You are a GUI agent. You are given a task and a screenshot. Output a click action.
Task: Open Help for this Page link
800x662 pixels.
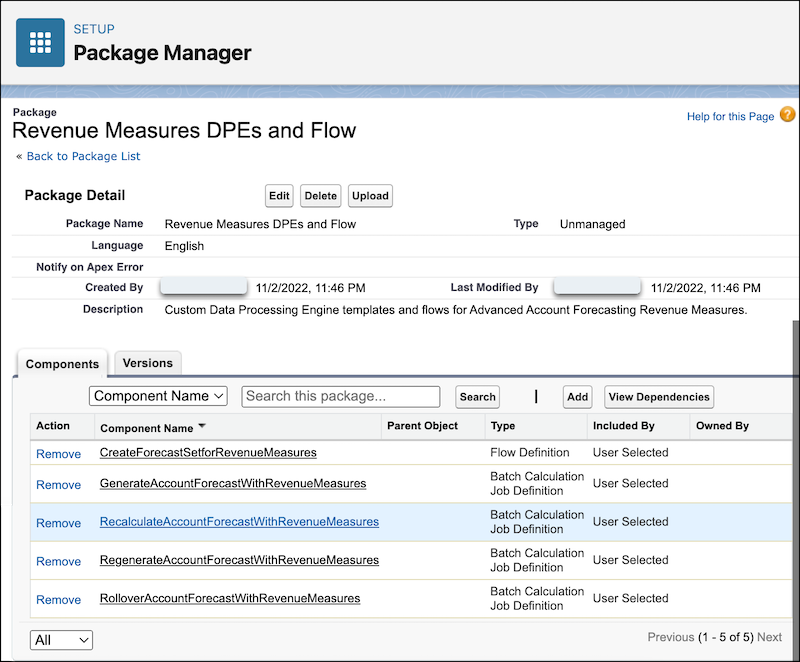730,116
